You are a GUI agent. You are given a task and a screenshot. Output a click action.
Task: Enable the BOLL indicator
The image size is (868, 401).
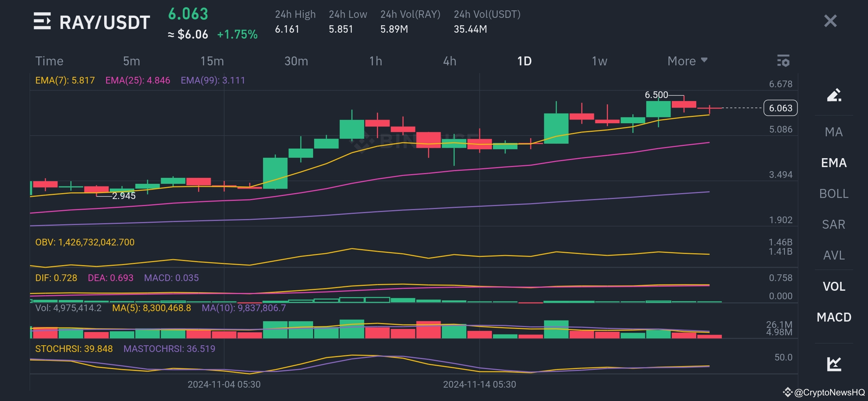tap(834, 193)
